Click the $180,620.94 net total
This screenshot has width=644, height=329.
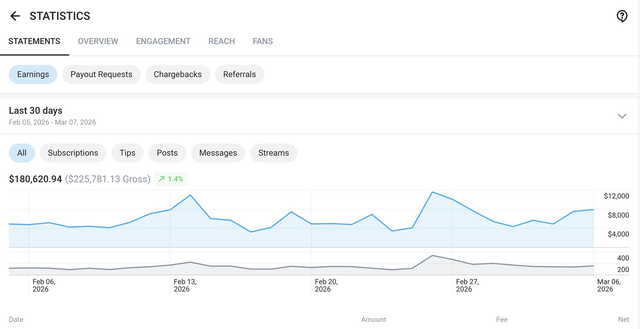pyautogui.click(x=35, y=179)
